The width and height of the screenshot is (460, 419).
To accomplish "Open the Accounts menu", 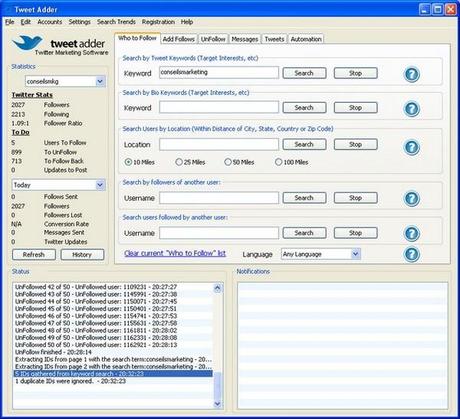I will click(50, 22).
